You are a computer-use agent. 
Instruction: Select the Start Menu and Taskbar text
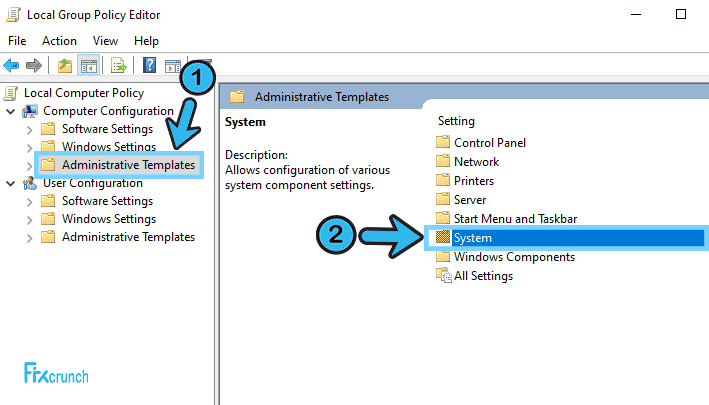point(515,219)
